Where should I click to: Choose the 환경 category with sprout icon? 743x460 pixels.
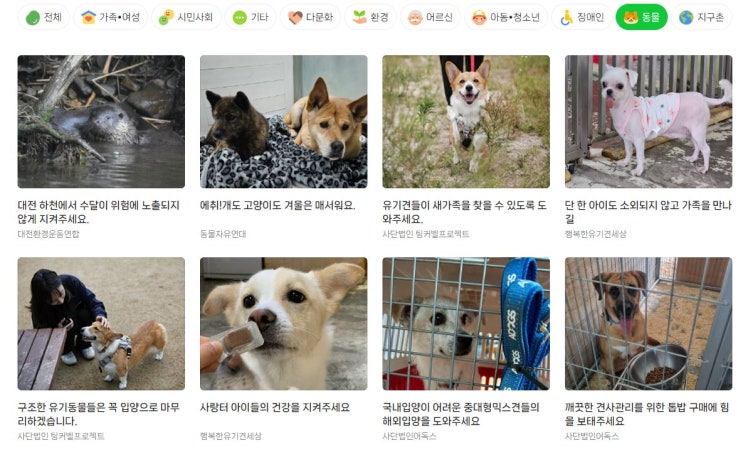(x=371, y=18)
